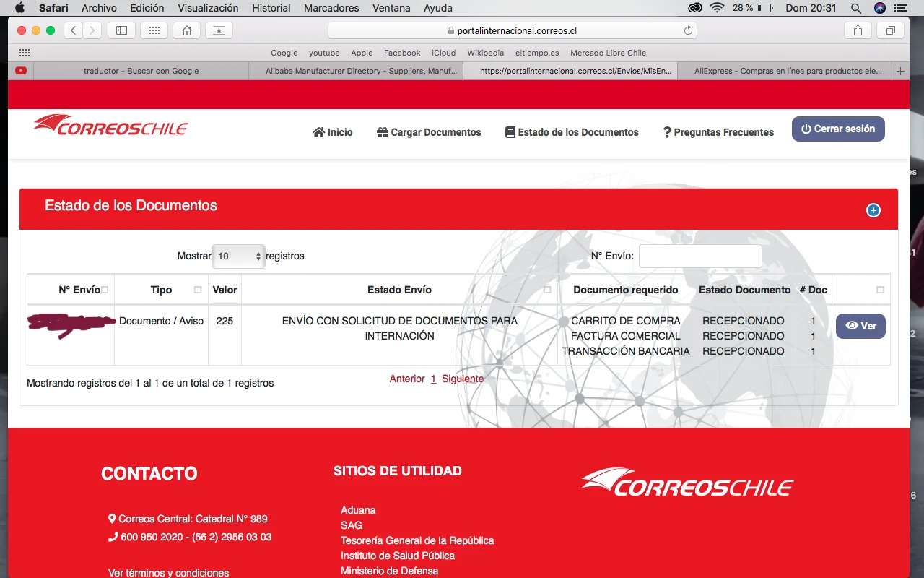Click the Safari address bar
This screenshot has height=578, width=924.
tap(513, 30)
